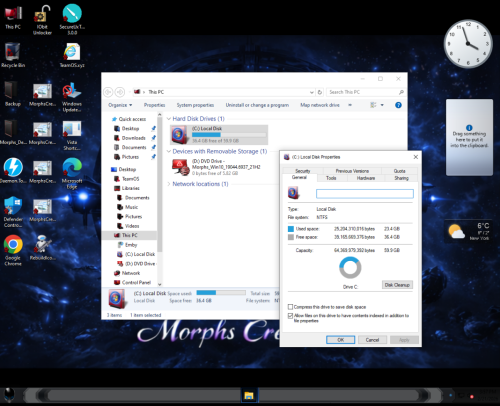Click the gray Free space color swatch
This screenshot has width=500, height=406.
click(291, 237)
